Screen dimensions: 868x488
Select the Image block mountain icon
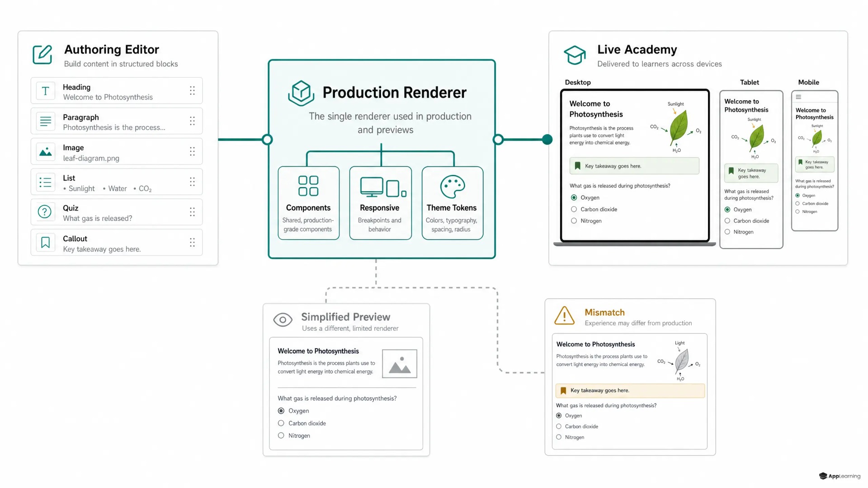pos(45,152)
